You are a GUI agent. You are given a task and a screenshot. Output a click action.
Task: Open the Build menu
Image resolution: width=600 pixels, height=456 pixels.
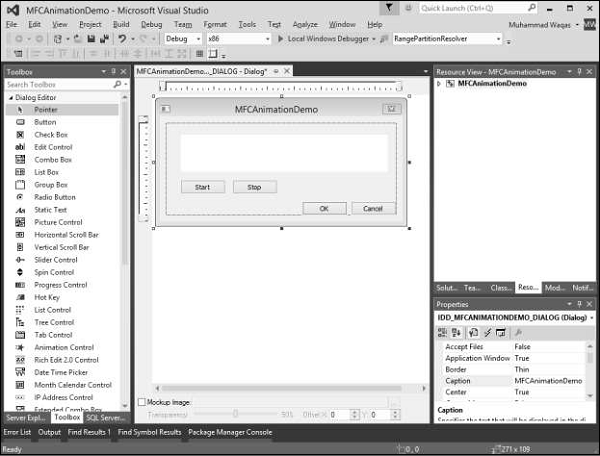click(121, 24)
